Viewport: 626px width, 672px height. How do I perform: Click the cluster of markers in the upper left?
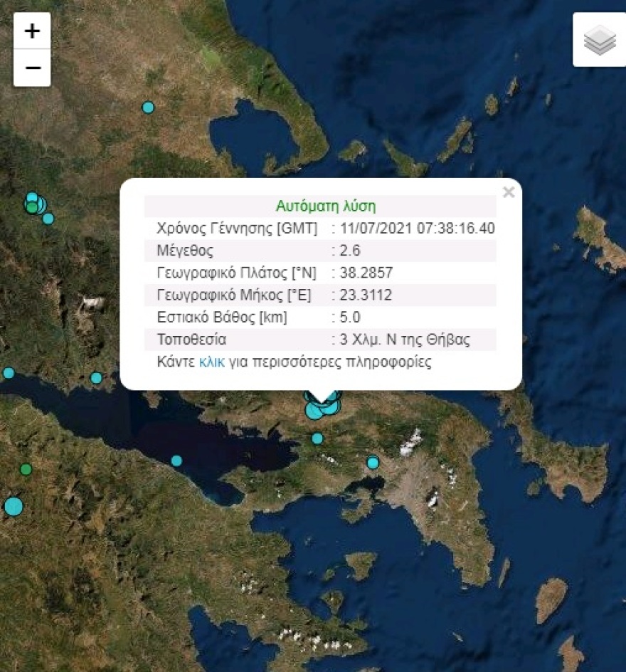click(x=34, y=205)
